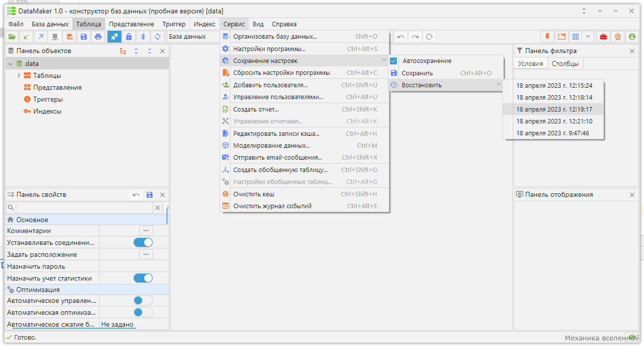Click the Bluetooth toolbar icon
Image resolution: width=644 pixels, height=347 pixels.
point(143,36)
